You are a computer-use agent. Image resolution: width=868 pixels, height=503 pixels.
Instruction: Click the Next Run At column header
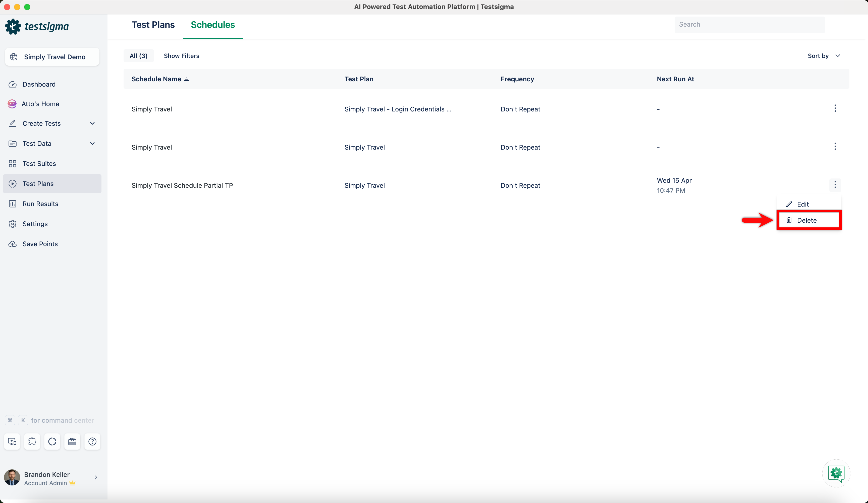point(675,79)
